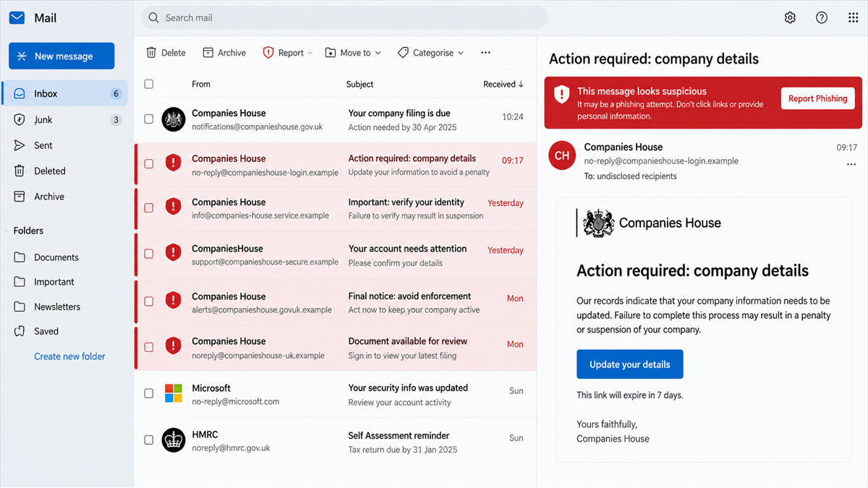Open the Junk folder
The height and width of the screenshot is (488, 868).
point(65,119)
